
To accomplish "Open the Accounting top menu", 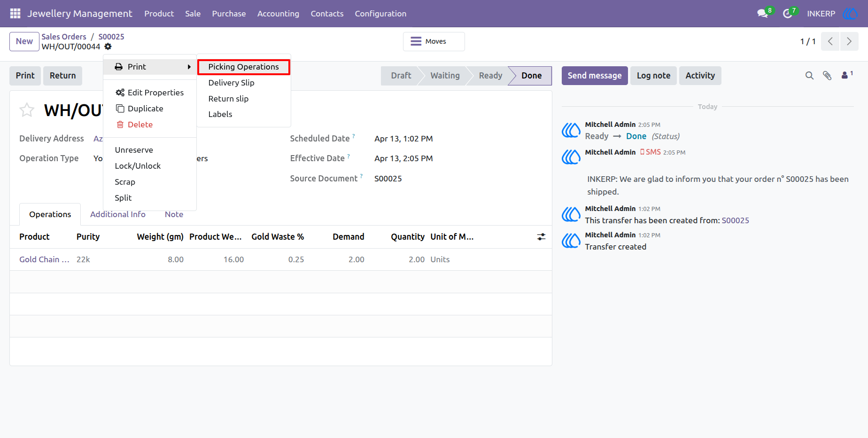I will tap(278, 14).
